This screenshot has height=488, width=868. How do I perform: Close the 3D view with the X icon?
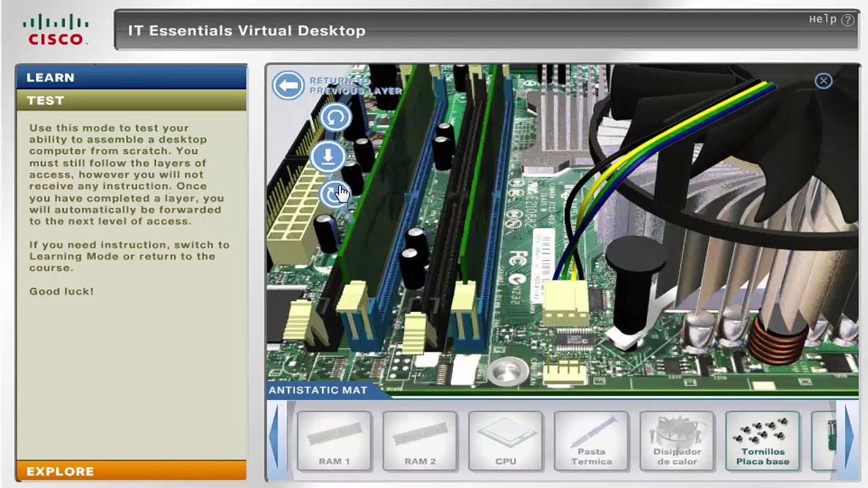coord(823,81)
